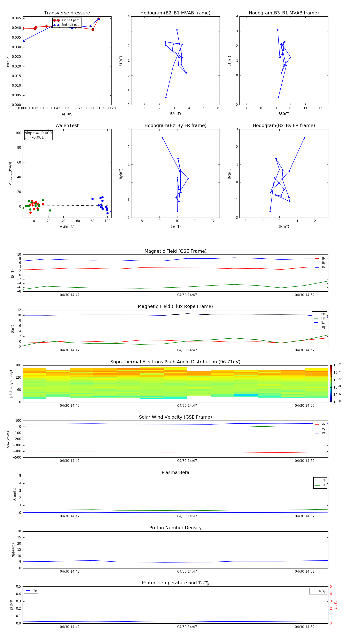Click the 'Pt(nPa)' y-axis label
The width and height of the screenshot is (351, 644).
tap(8, 61)
